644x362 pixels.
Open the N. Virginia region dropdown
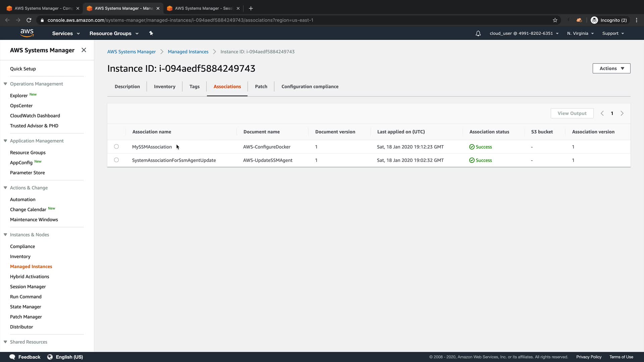(x=580, y=34)
